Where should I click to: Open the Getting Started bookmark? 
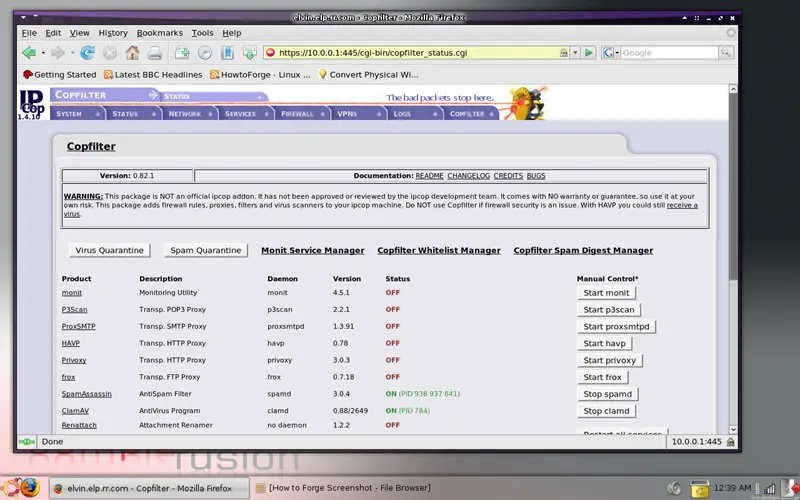click(60, 74)
